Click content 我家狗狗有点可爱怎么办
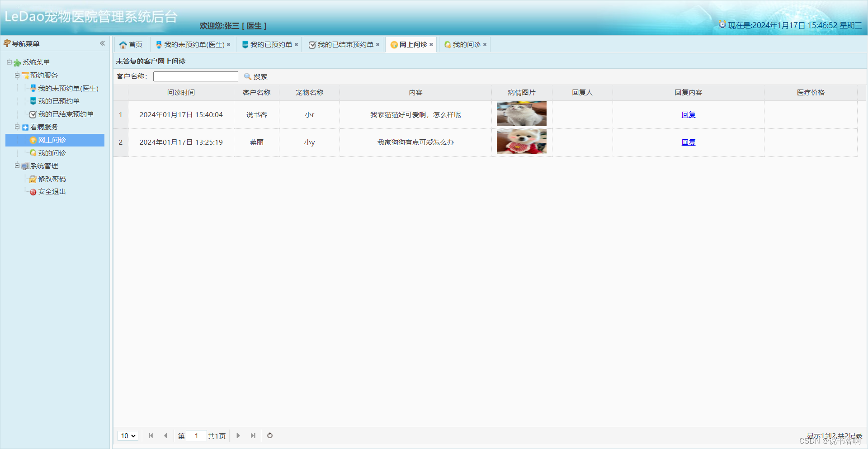The width and height of the screenshot is (868, 449). point(415,142)
